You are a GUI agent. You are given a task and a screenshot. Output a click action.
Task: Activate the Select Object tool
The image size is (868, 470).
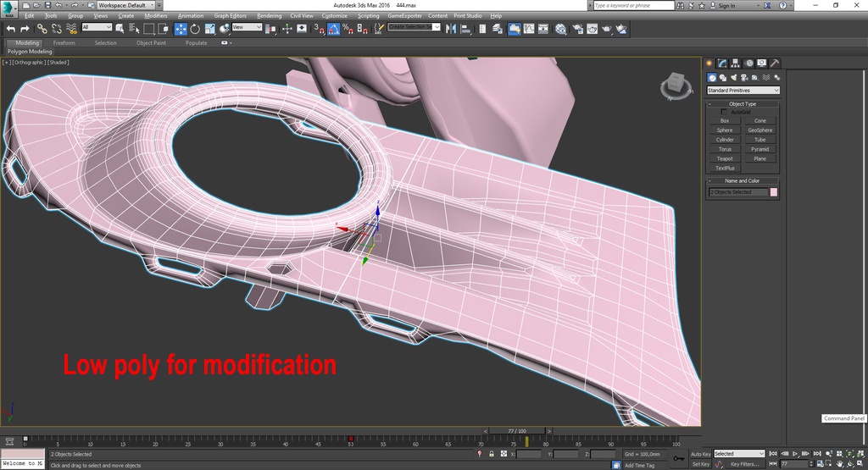point(120,29)
